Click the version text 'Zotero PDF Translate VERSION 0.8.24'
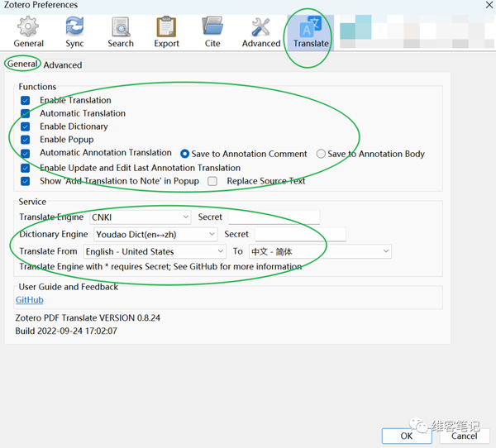Viewport: 496px width, 448px height. (88, 318)
